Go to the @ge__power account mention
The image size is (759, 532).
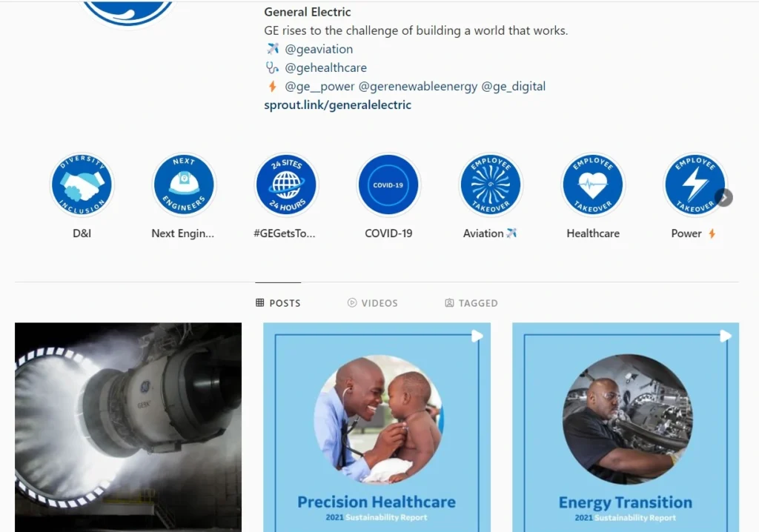pos(319,86)
